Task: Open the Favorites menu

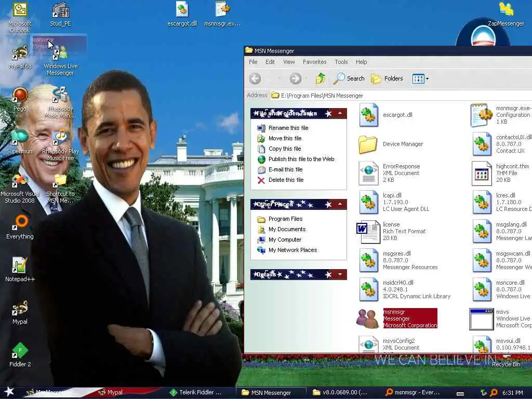Action: [x=314, y=62]
